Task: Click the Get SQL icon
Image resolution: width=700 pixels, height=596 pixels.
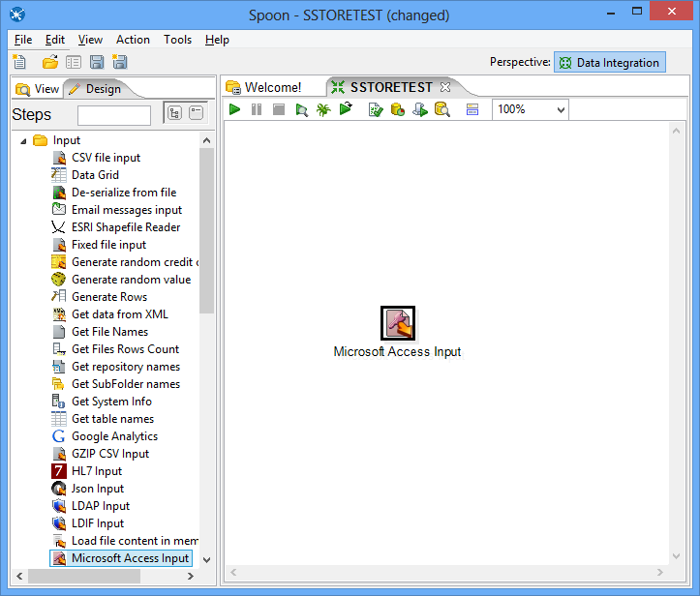Action: click(x=420, y=109)
